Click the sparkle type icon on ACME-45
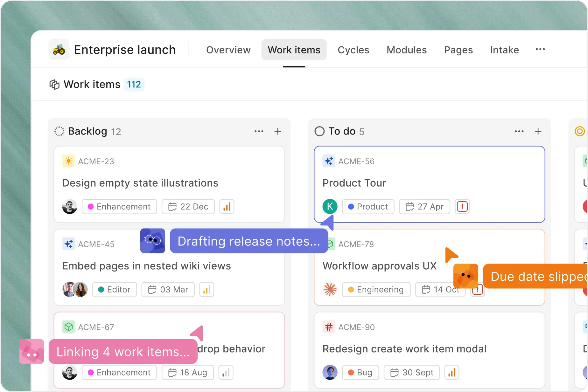 [69, 244]
